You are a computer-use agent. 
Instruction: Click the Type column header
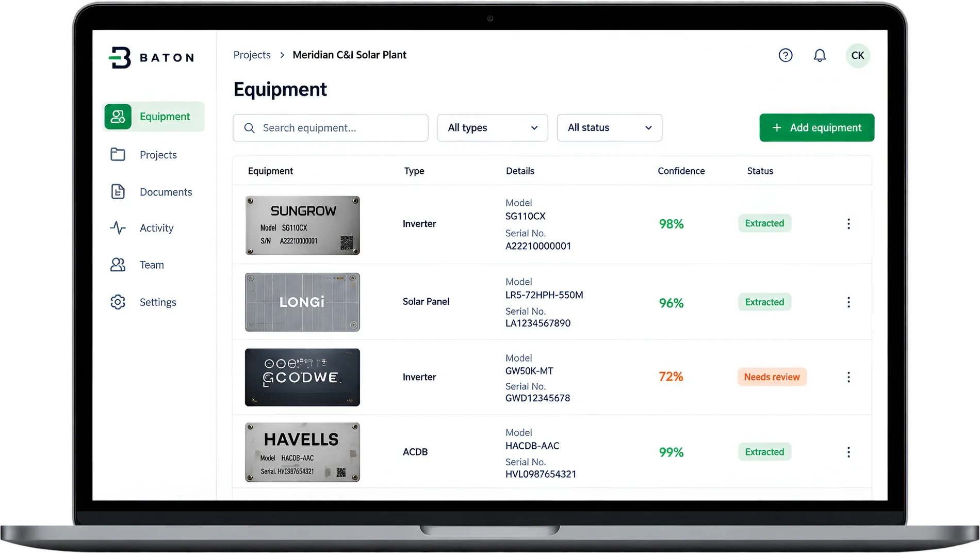414,171
